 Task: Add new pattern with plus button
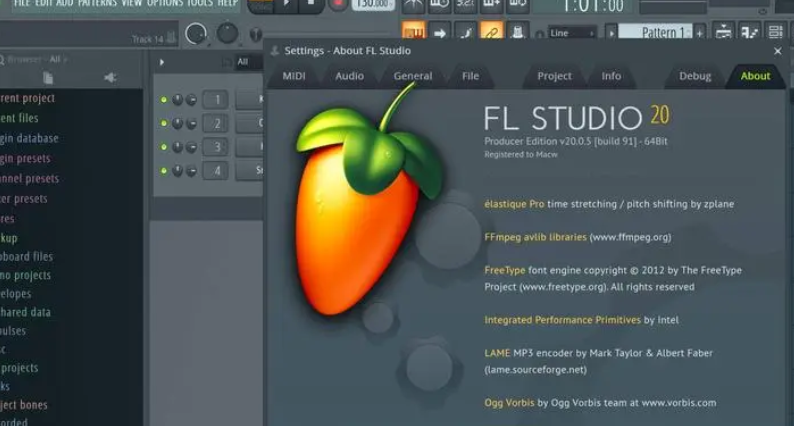(700, 33)
